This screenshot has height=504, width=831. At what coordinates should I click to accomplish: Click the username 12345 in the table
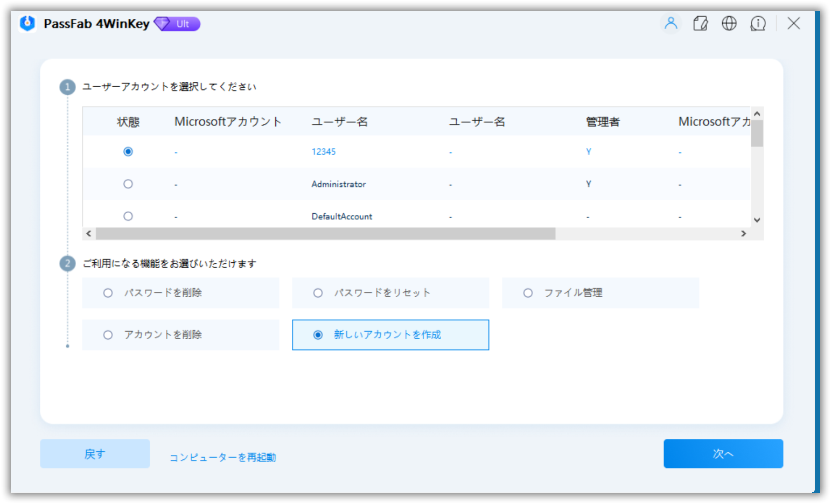(323, 151)
